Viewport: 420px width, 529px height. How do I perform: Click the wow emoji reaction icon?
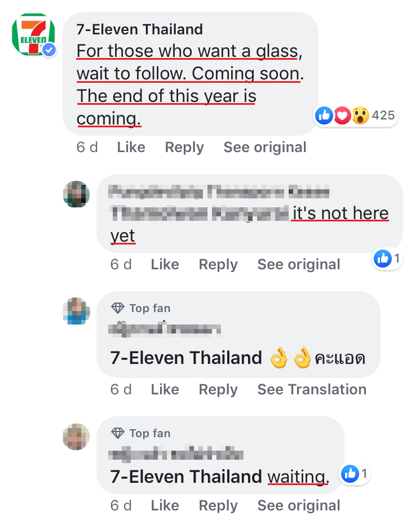tap(360, 115)
